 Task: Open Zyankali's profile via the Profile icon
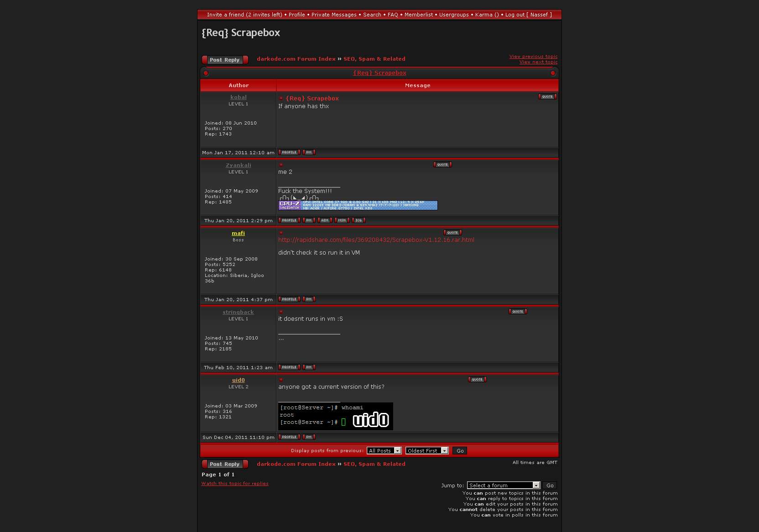tap(289, 220)
